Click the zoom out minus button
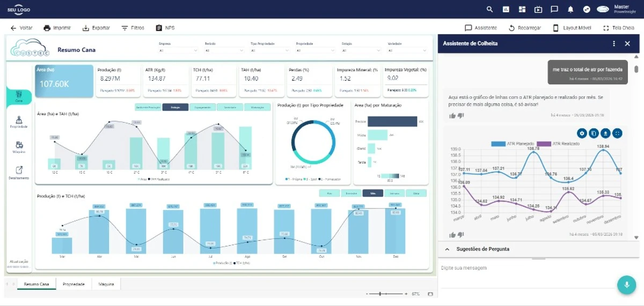The image size is (644, 306). pyautogui.click(x=367, y=294)
